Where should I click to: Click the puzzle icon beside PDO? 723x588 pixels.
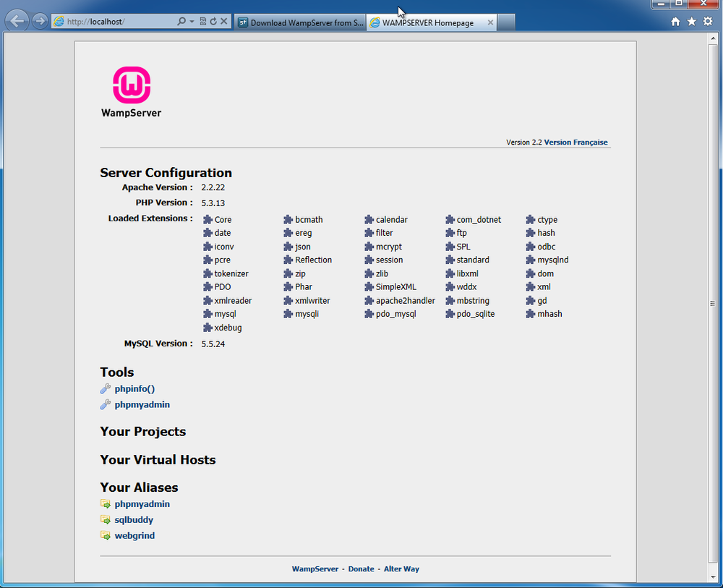tap(208, 287)
